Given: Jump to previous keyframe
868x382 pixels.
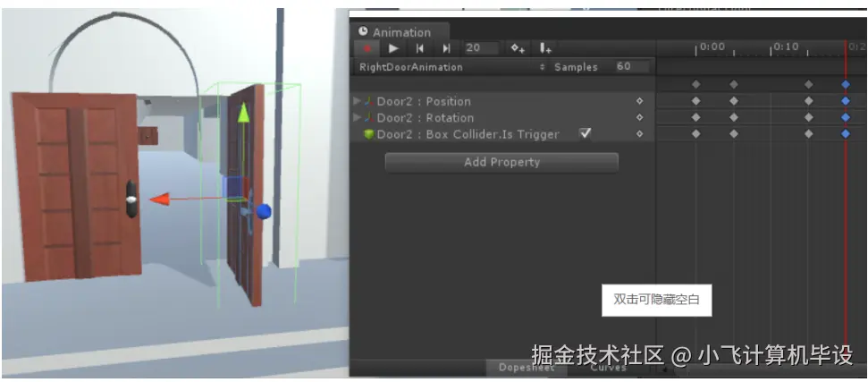Looking at the screenshot, I should click(x=420, y=48).
